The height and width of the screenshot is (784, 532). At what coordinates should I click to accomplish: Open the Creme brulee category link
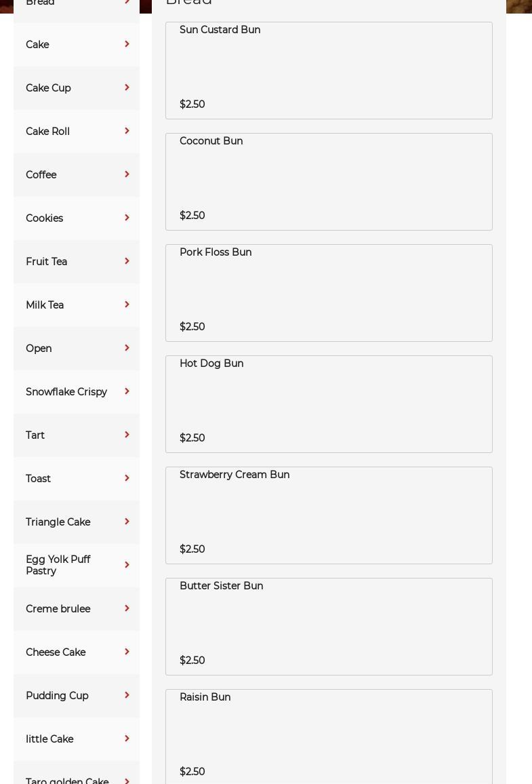point(58,609)
